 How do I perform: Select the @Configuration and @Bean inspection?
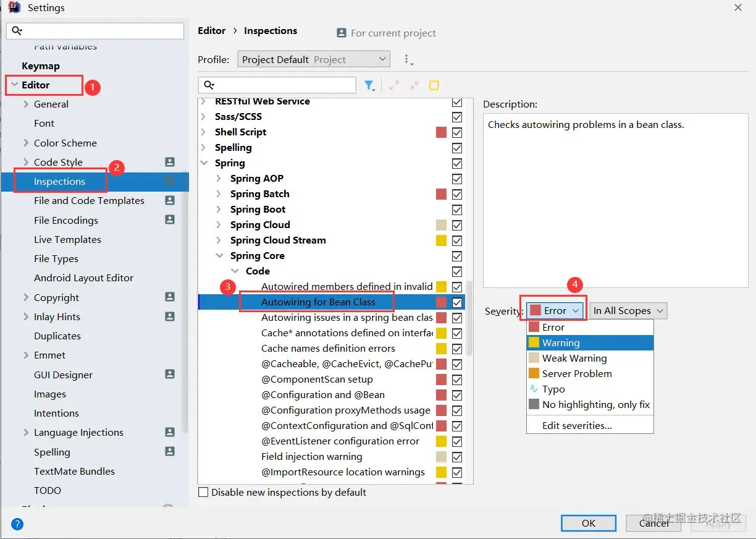pos(323,395)
